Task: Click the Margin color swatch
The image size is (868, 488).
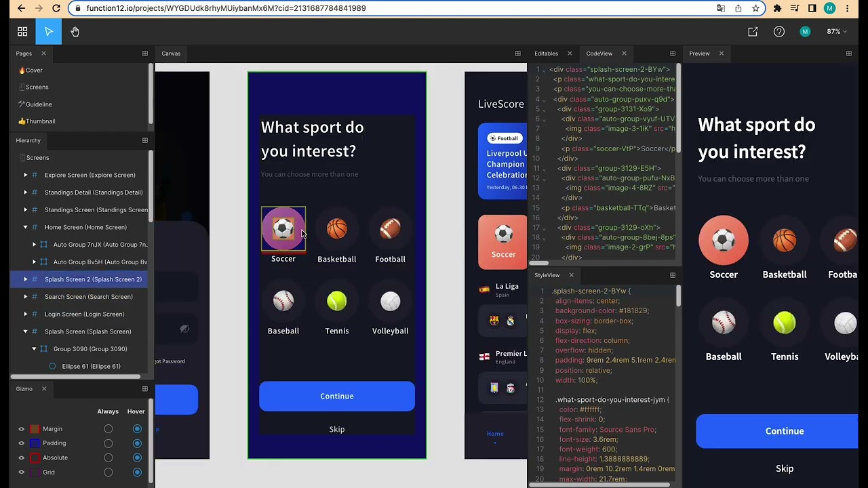Action: pyautogui.click(x=35, y=429)
